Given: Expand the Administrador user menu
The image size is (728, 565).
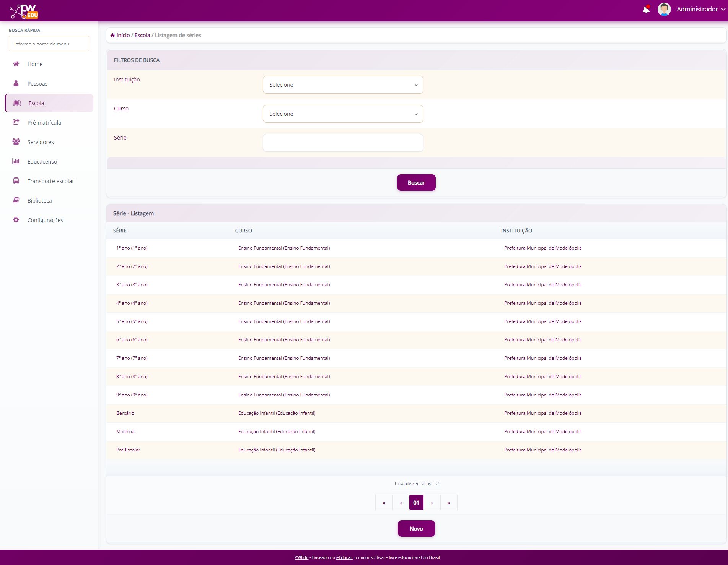Looking at the screenshot, I should [701, 10].
